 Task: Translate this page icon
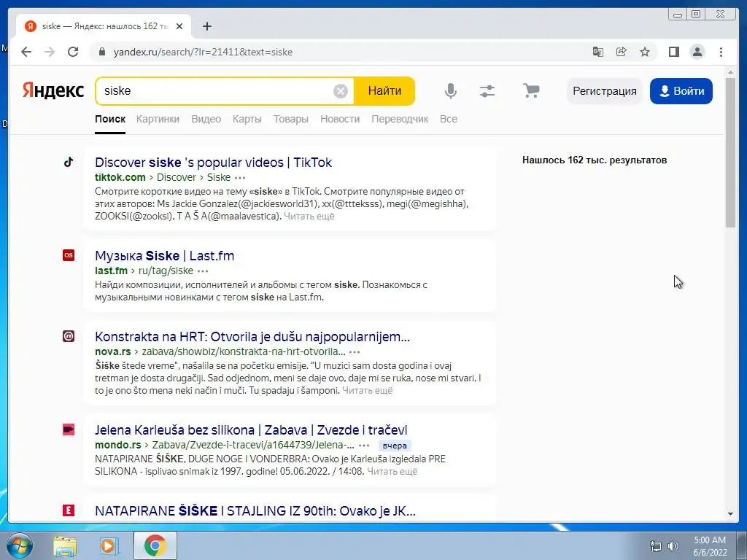point(598,52)
